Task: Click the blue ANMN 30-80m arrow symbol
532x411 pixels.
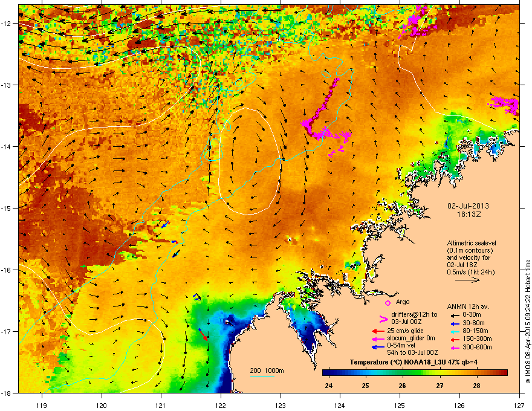Action: click(455, 323)
